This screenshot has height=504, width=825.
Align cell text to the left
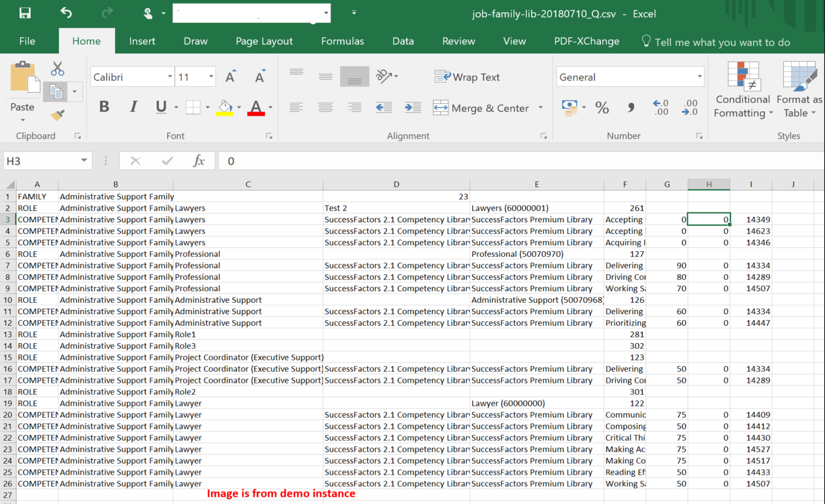[x=296, y=107]
